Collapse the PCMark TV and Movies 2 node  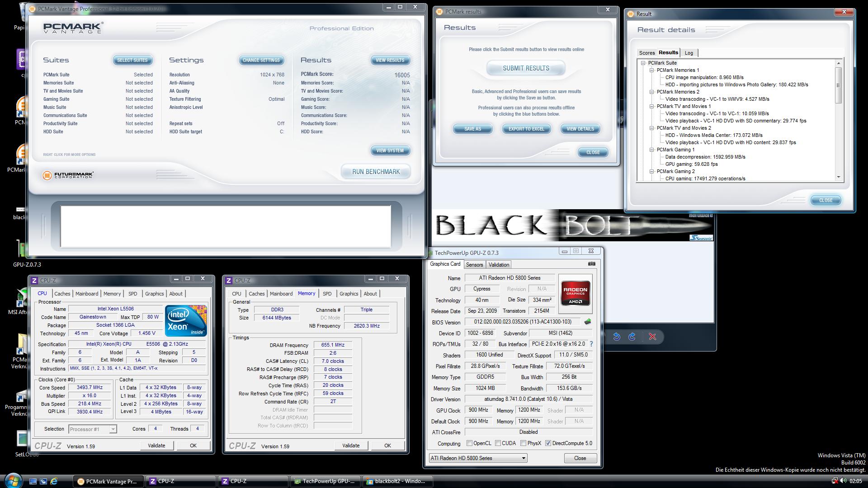pos(651,128)
